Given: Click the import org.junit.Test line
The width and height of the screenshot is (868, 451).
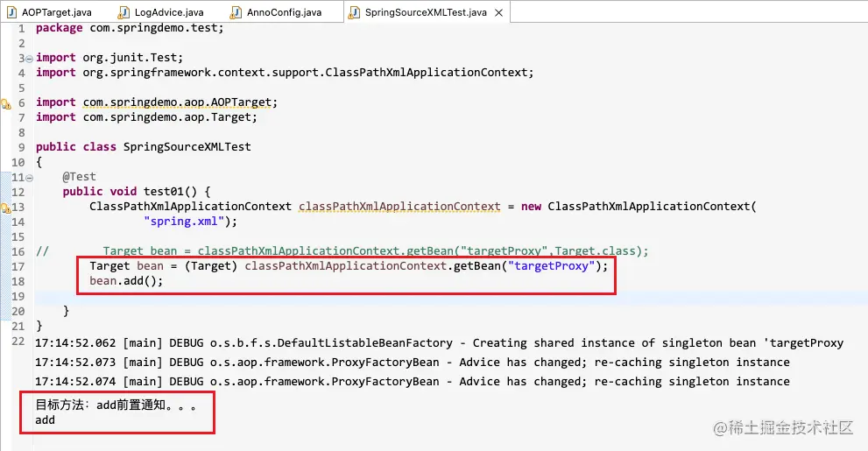Looking at the screenshot, I should click(109, 58).
